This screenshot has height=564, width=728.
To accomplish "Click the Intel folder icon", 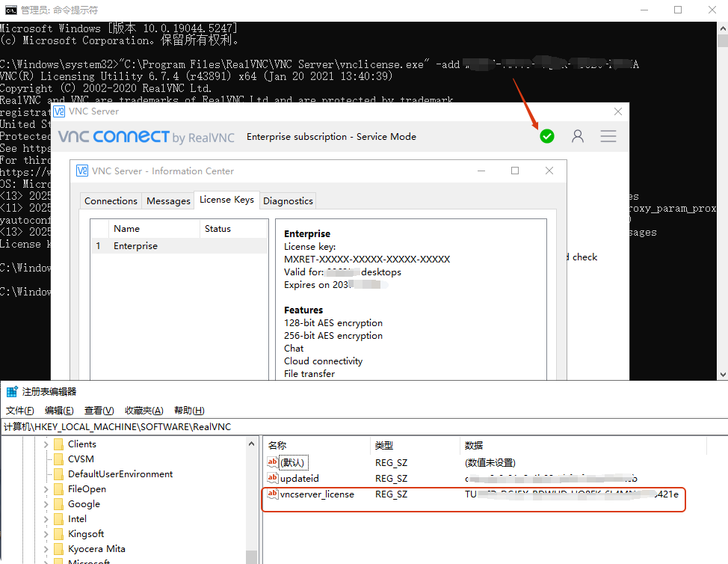I will 58,519.
